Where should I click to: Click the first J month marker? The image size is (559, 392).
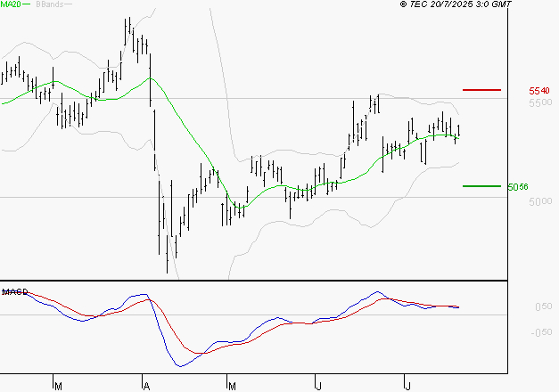click(318, 386)
